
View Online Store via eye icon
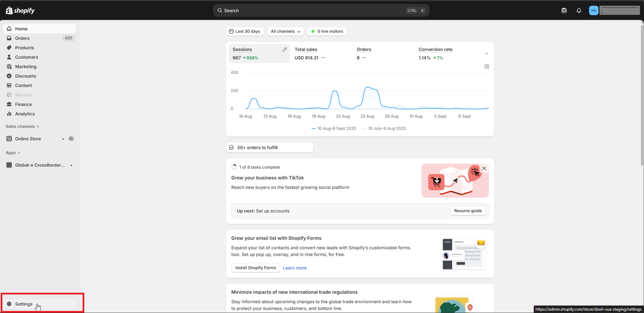click(x=71, y=139)
